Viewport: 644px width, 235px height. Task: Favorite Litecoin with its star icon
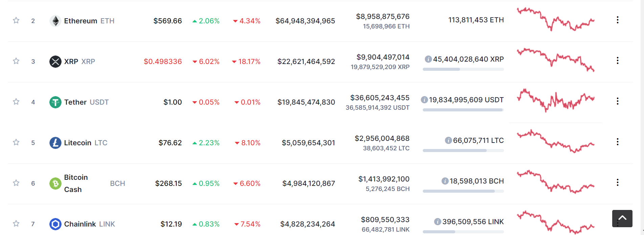coord(16,142)
